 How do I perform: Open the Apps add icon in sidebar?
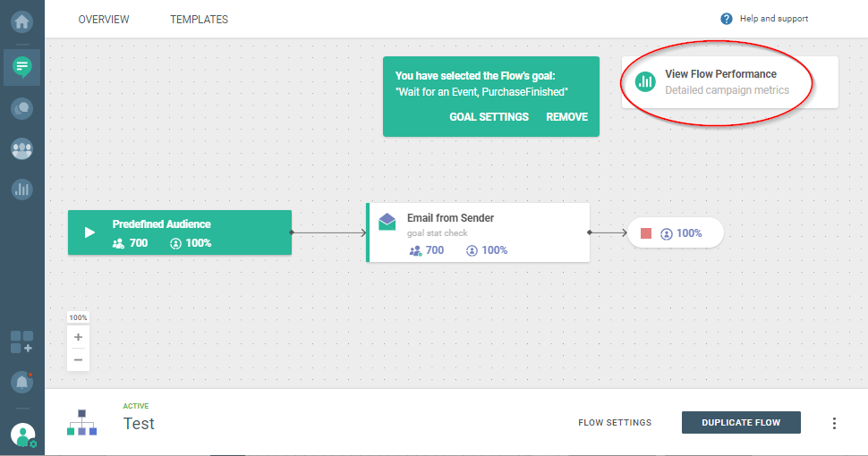tap(22, 342)
